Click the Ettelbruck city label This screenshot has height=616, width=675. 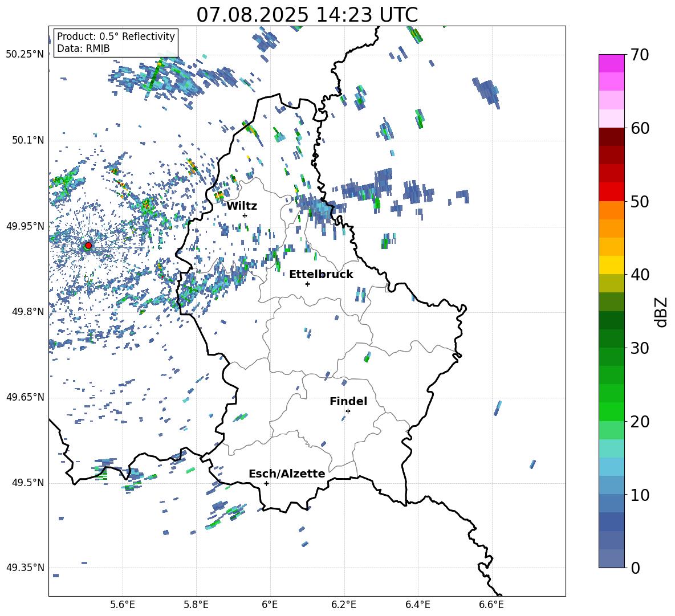(x=321, y=275)
